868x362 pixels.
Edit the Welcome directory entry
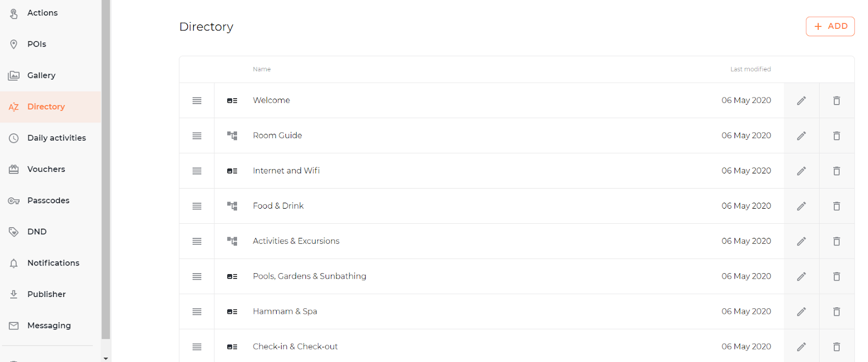(801, 101)
